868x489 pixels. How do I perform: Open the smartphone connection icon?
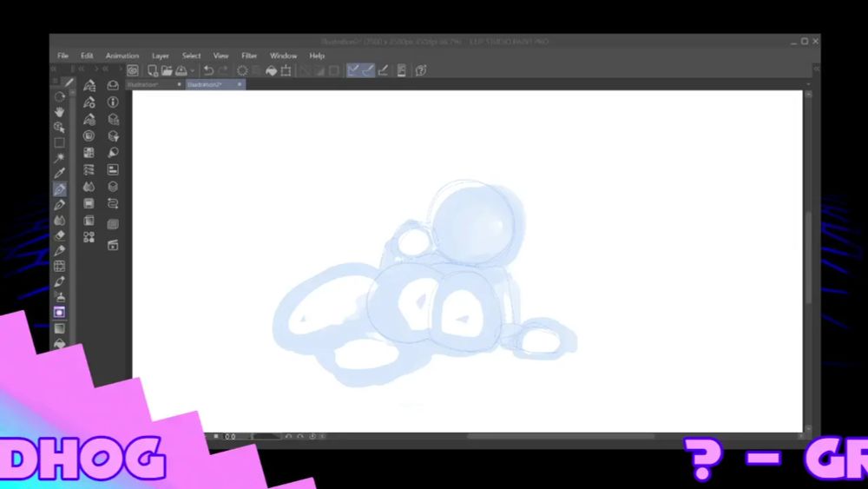pos(402,70)
